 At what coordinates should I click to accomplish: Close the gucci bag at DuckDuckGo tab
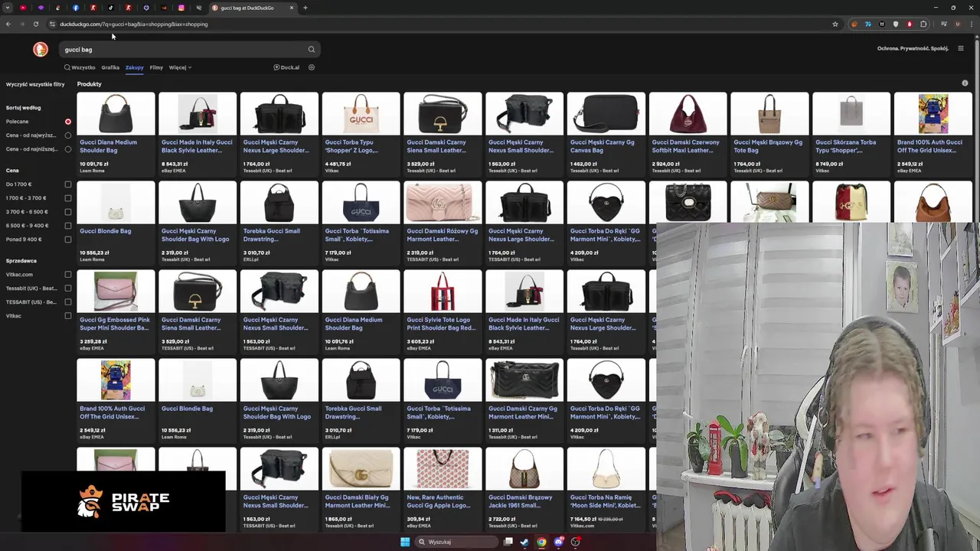tap(292, 8)
